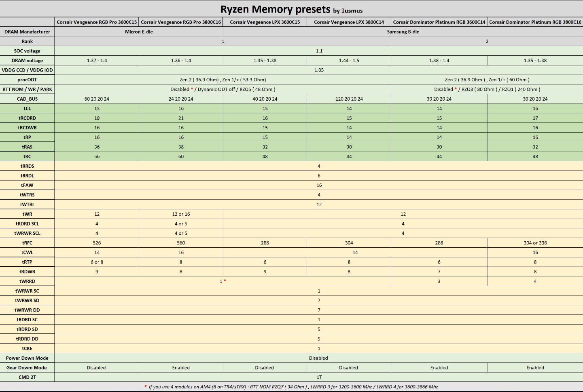This screenshot has height=392, width=583.
Task: Select the "Corsair Dominator Platinum RGB 3600C14" header
Action: (439, 22)
